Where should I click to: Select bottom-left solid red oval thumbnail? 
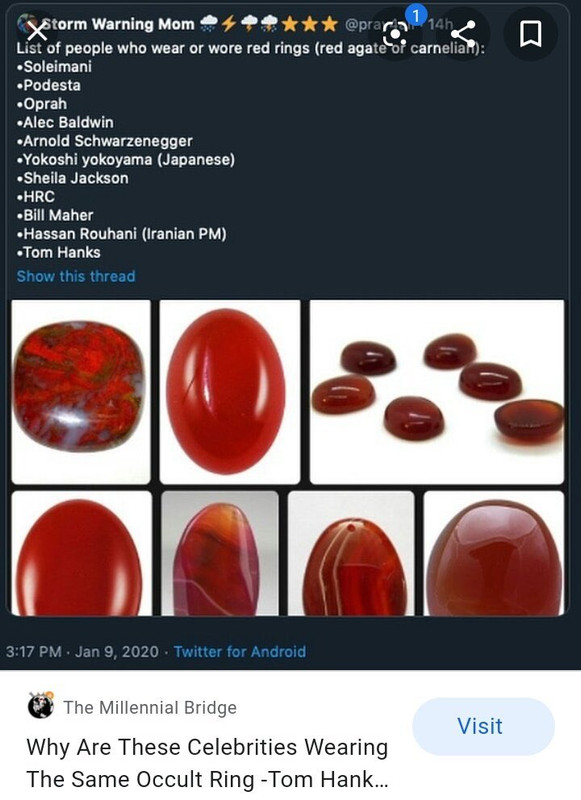(82, 553)
